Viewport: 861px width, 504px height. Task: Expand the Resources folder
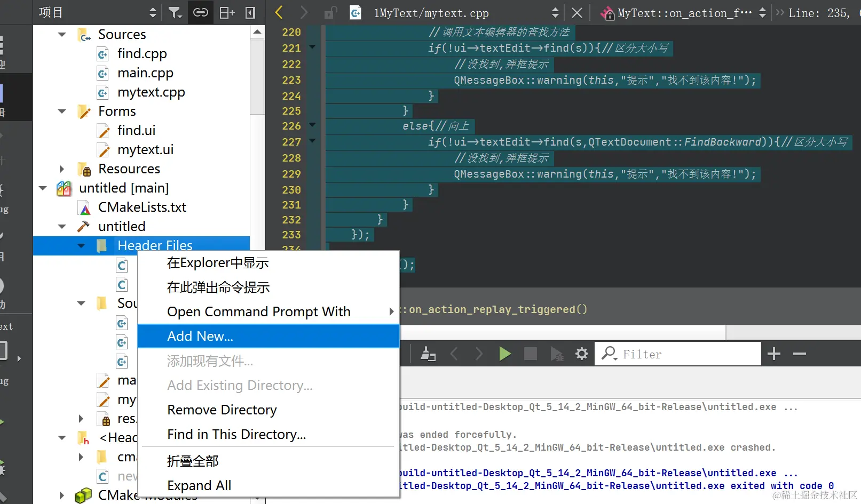62,169
